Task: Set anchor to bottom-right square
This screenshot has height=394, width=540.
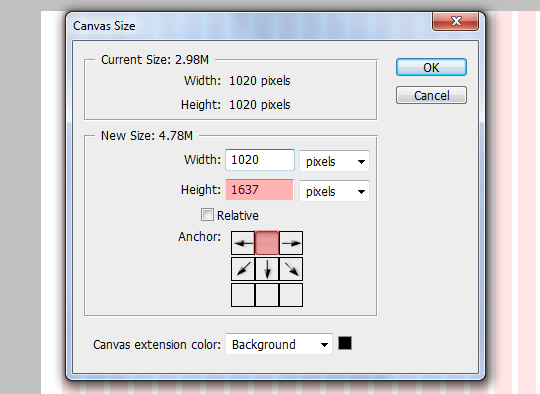Action: coord(291,295)
